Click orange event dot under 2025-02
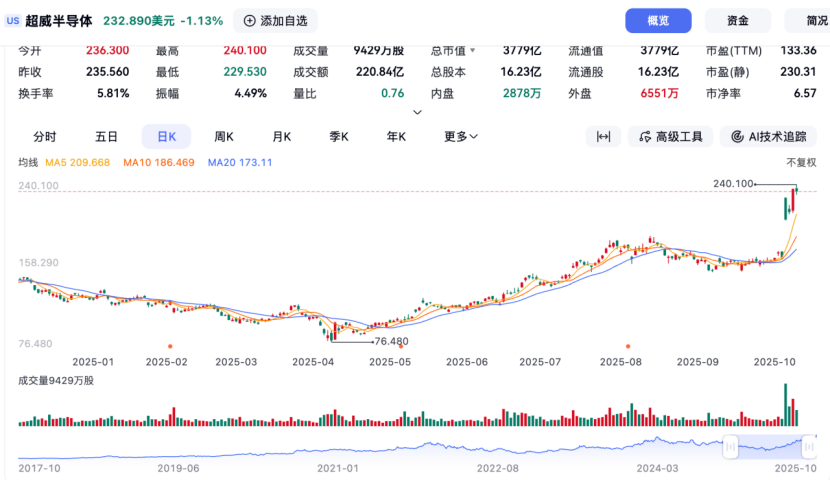The width and height of the screenshot is (830, 481). [x=170, y=345]
